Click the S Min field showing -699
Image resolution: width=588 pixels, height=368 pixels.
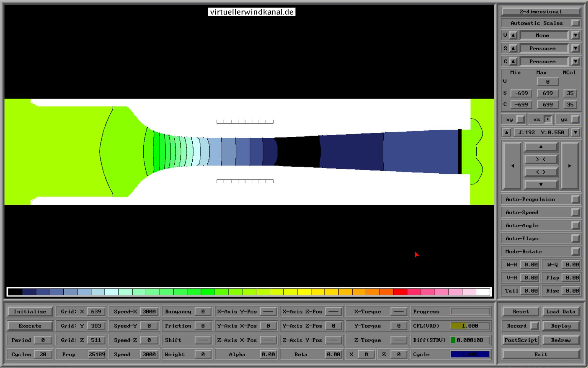coord(521,93)
